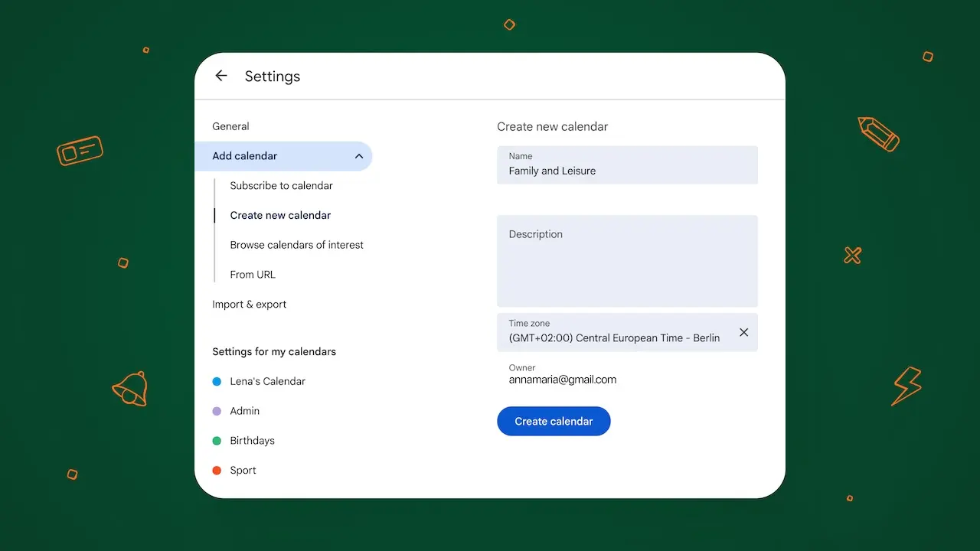Click the red dot beside Sport
The height and width of the screenshot is (551, 980).
(x=217, y=471)
